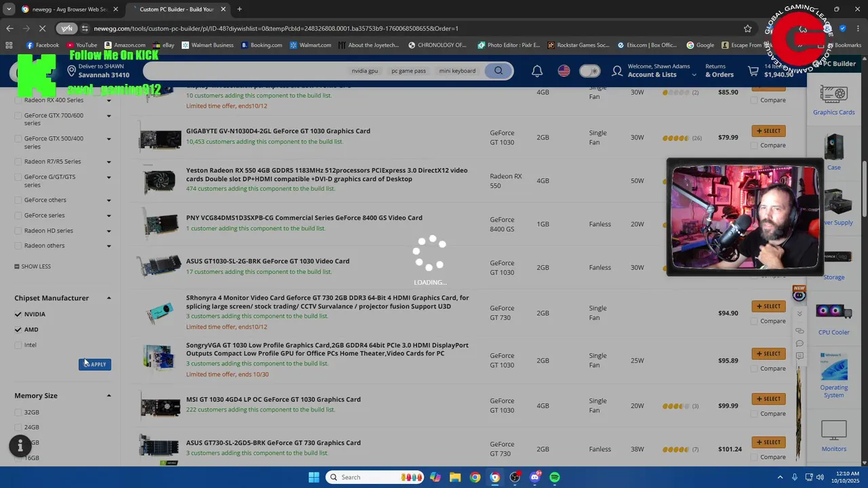Expand the GeForce G/GT/GTS series arrow
The height and width of the screenshot is (488, 868).
coord(108,178)
